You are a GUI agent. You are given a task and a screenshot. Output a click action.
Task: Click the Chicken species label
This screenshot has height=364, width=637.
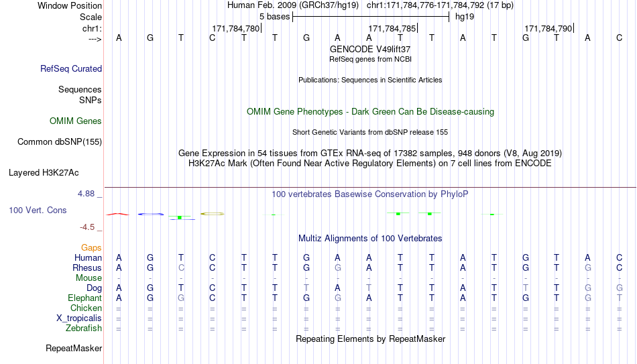(86, 308)
